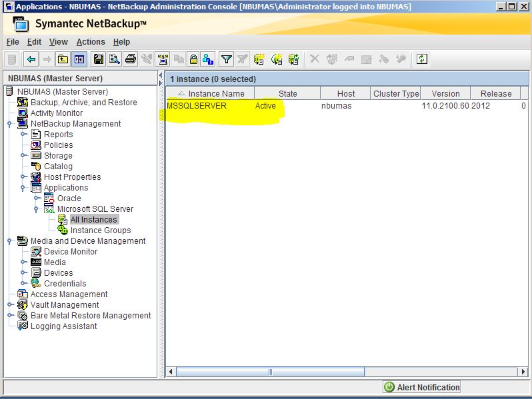The image size is (532, 399).
Task: Click the Activity Monitor tree icon
Action: (x=23, y=113)
